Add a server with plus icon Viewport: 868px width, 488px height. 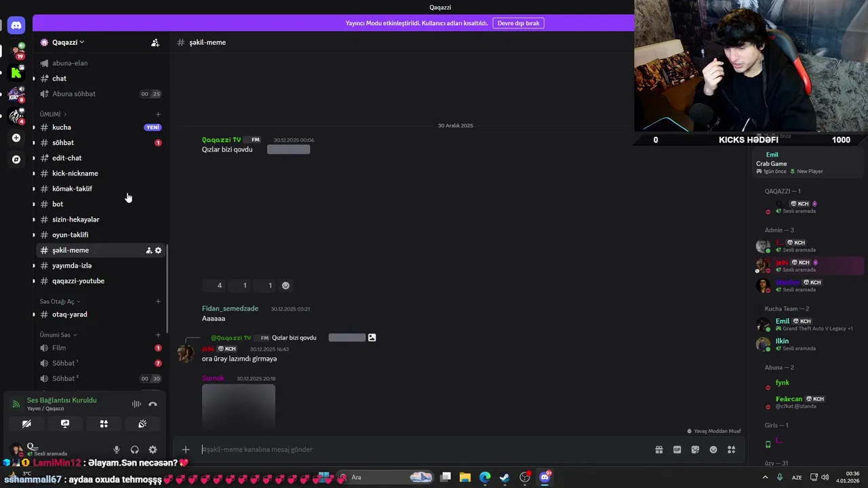[16, 138]
